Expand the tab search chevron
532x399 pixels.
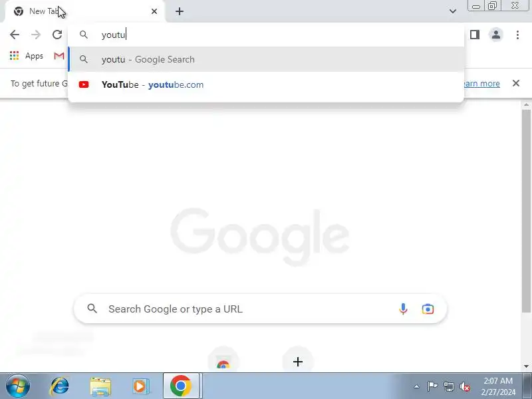(x=453, y=11)
